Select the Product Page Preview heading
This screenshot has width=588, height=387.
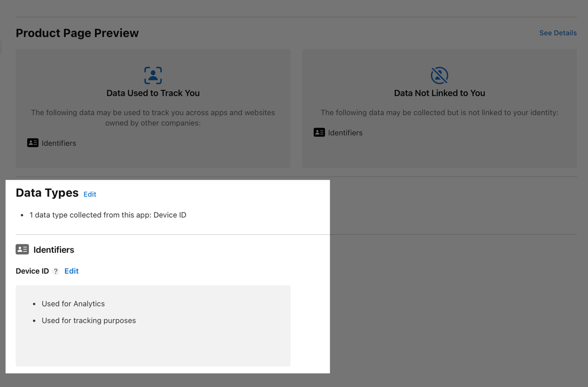coord(77,33)
